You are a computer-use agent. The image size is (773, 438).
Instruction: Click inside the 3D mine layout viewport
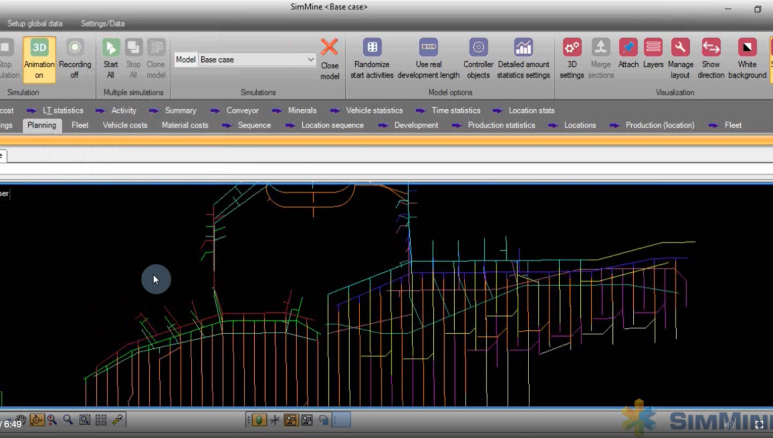[x=386, y=296]
